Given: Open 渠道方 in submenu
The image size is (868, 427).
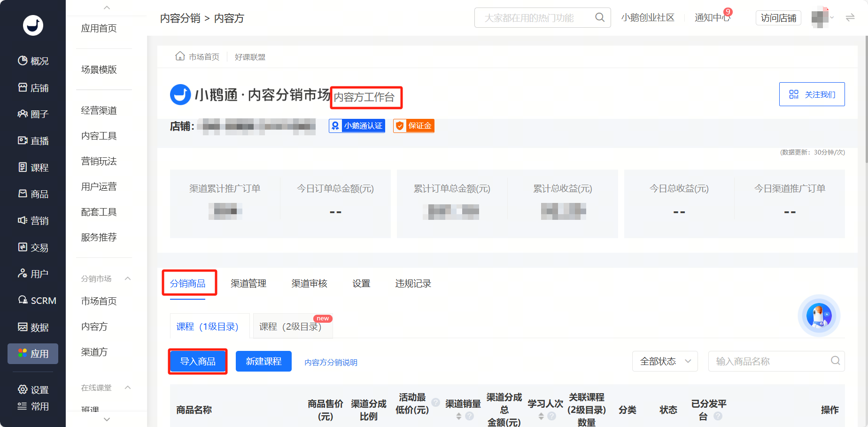Looking at the screenshot, I should (94, 352).
